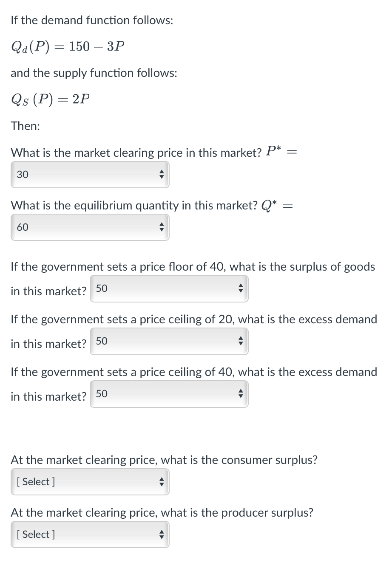Click the consumer surplus question text

click(164, 460)
